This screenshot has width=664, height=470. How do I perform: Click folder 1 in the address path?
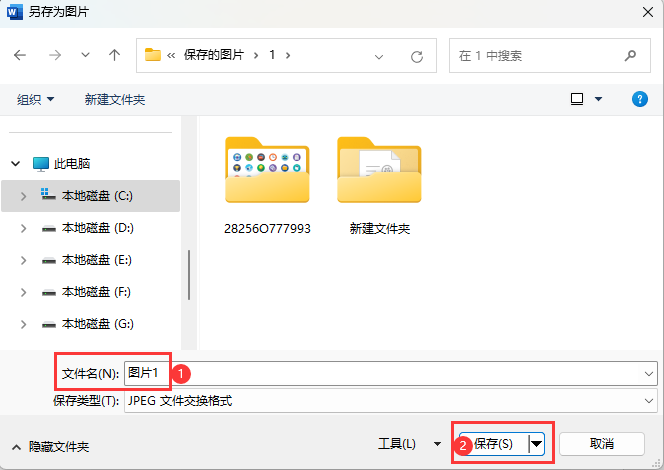coord(272,55)
